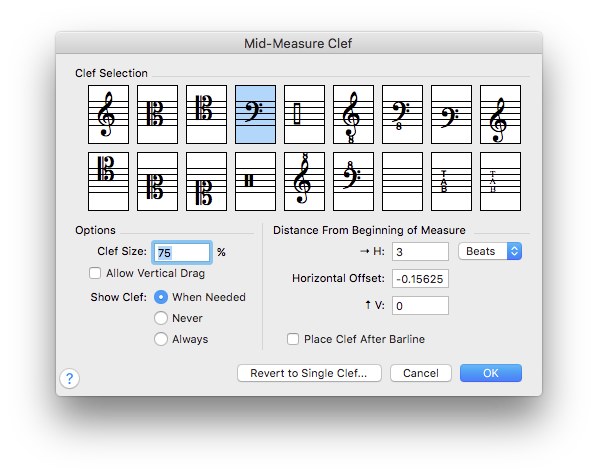Click the Cancel button
The width and height of the screenshot is (598, 476).
[421, 373]
